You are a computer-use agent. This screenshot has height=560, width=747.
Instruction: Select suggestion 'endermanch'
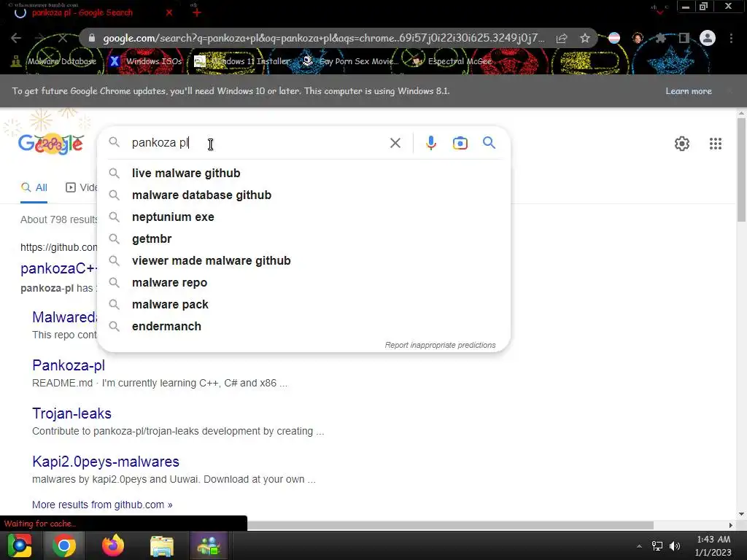303,327
